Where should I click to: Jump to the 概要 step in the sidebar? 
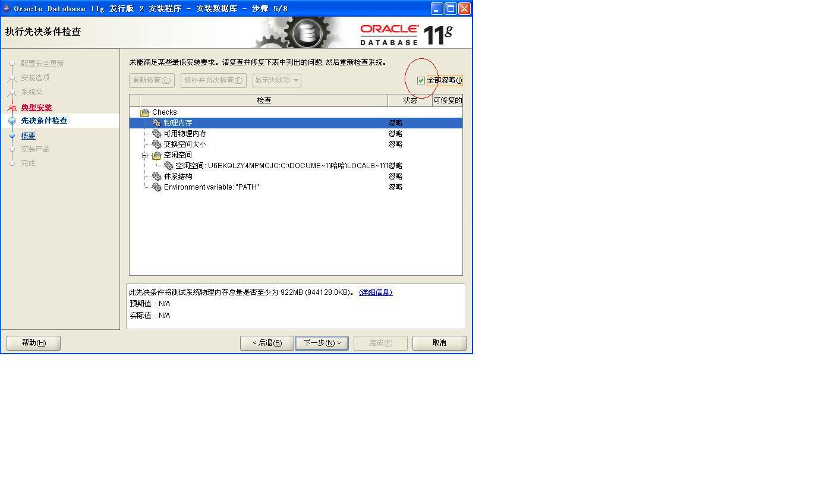point(29,136)
